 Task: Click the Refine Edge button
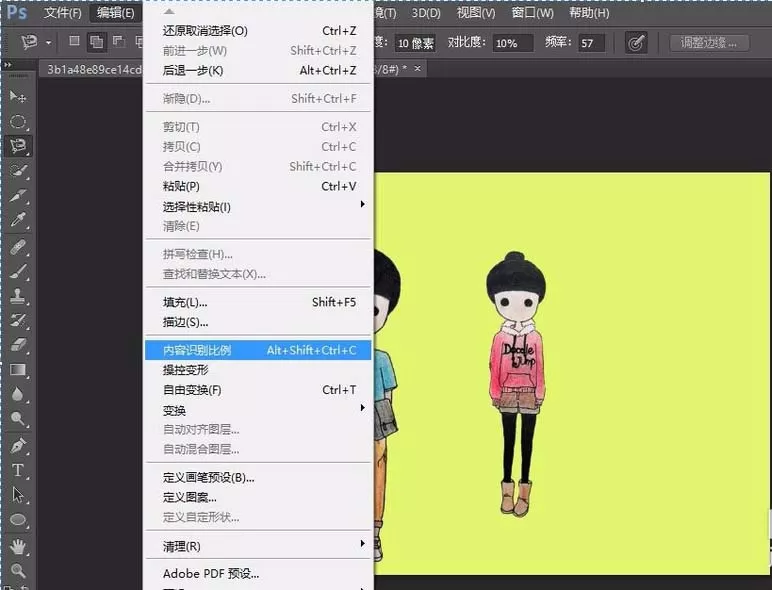[x=709, y=43]
